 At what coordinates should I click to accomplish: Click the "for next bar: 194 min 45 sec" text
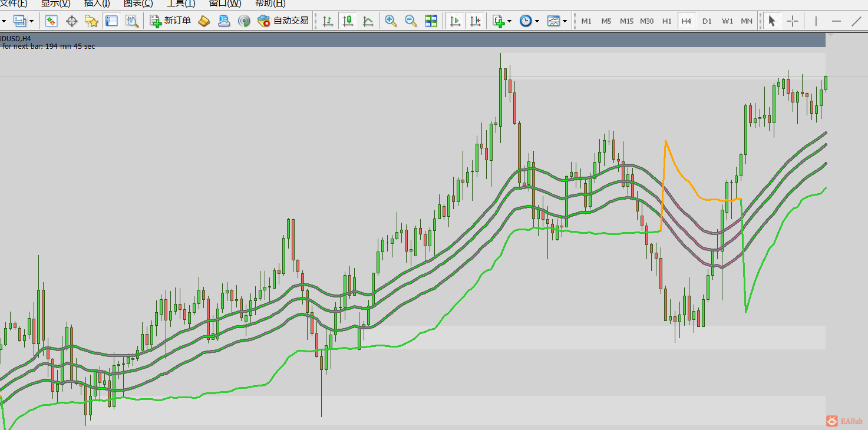[48, 47]
